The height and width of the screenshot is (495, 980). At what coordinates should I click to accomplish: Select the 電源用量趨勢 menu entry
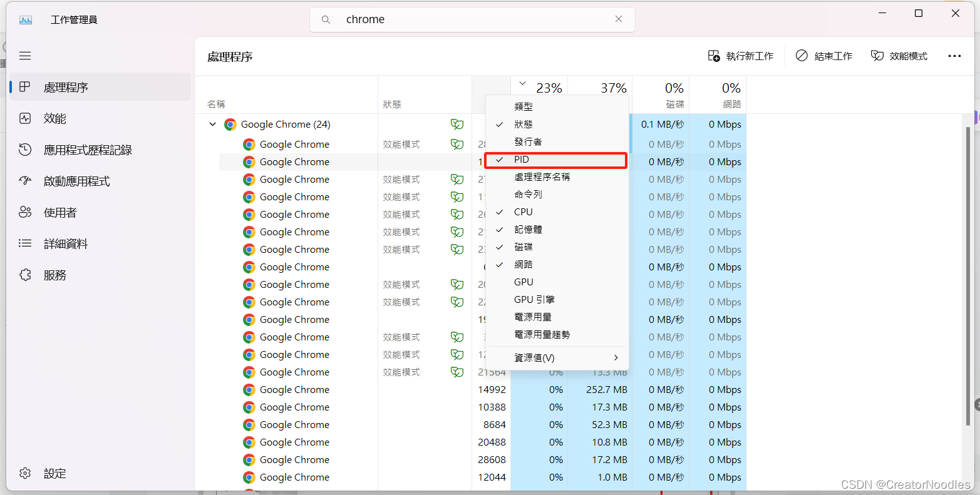click(557, 335)
